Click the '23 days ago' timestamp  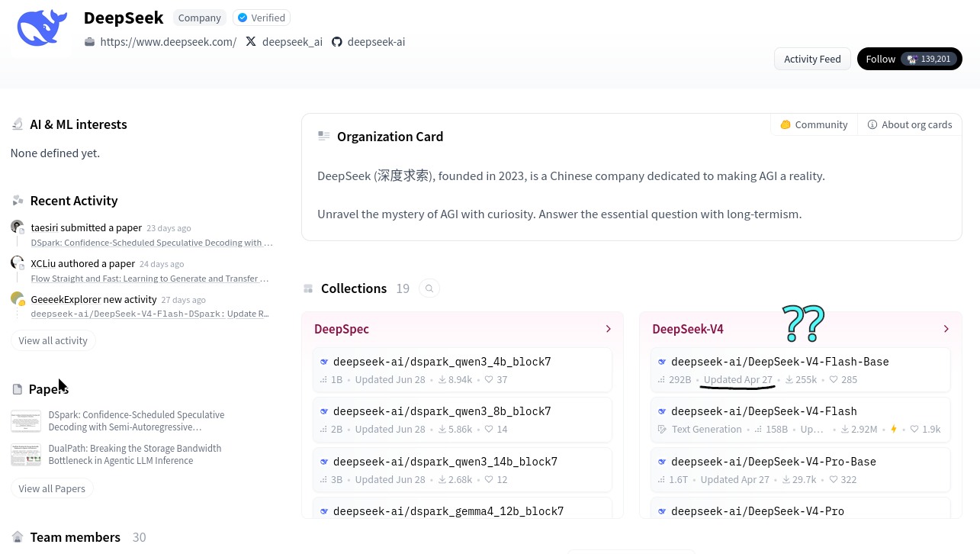click(169, 228)
